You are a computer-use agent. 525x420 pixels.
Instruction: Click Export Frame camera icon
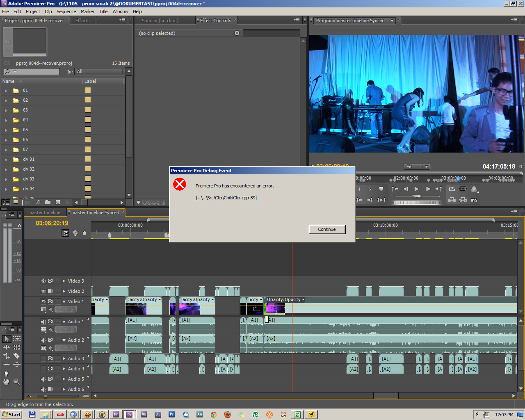click(474, 200)
